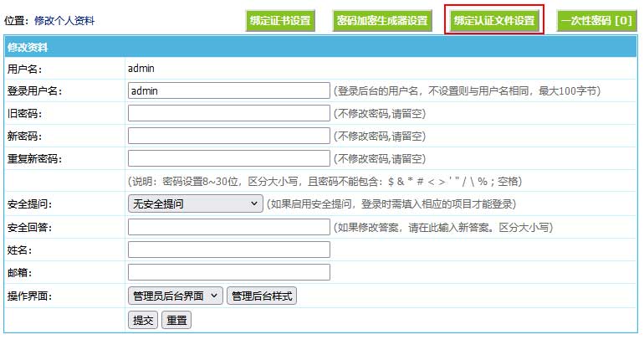Click the 一次性密码 [0] button
The width and height of the screenshot is (644, 345).
595,20
